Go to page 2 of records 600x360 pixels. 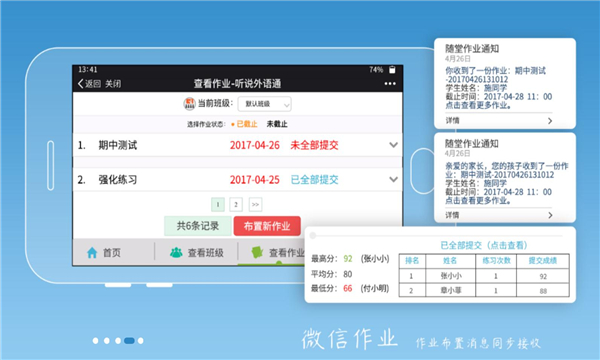tap(236, 205)
